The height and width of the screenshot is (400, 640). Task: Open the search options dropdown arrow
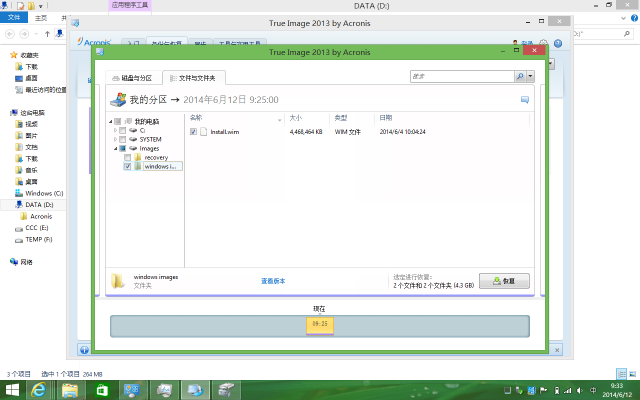pos(530,76)
